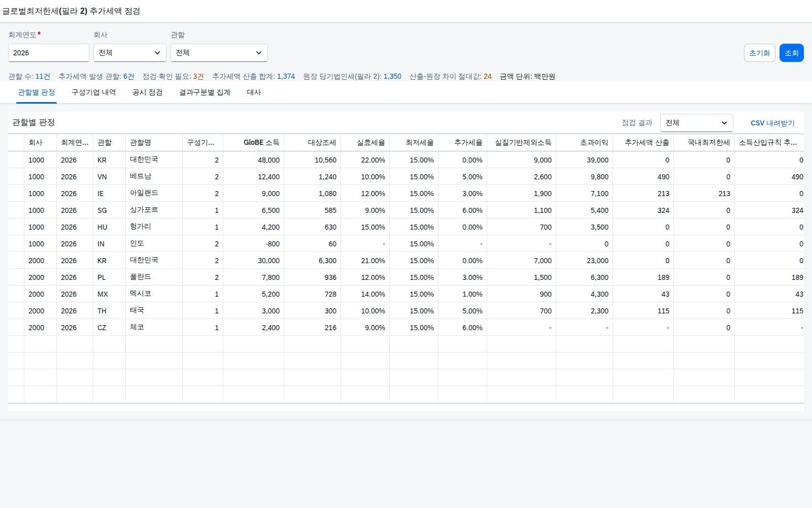Open the 공시 점검 tab
The image size is (812, 508).
pos(148,92)
